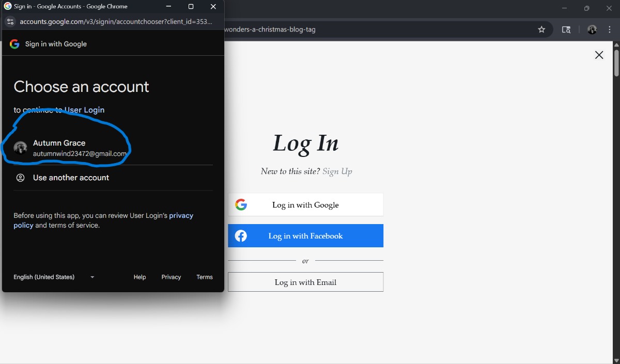Choose Use another account

pos(71,178)
